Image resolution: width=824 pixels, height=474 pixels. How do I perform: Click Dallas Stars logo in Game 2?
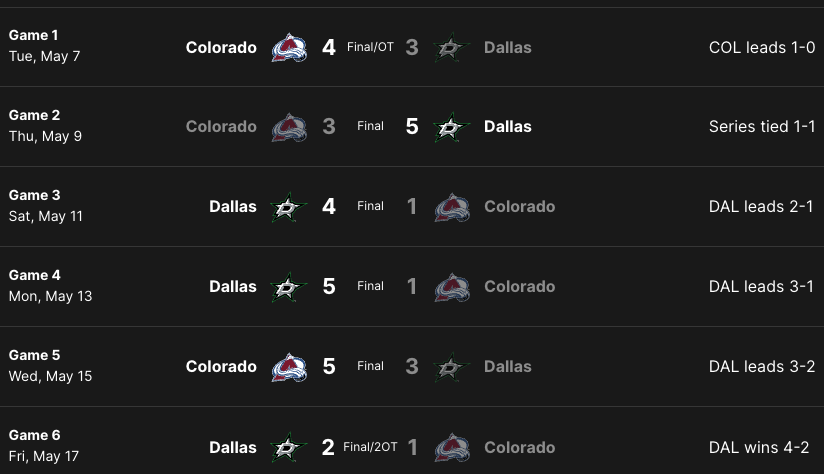coord(452,128)
